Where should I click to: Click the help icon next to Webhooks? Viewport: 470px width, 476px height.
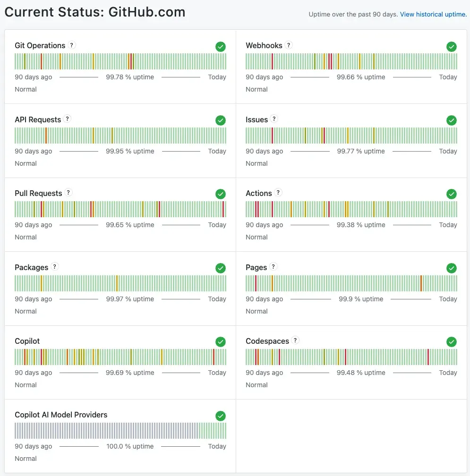click(x=289, y=45)
